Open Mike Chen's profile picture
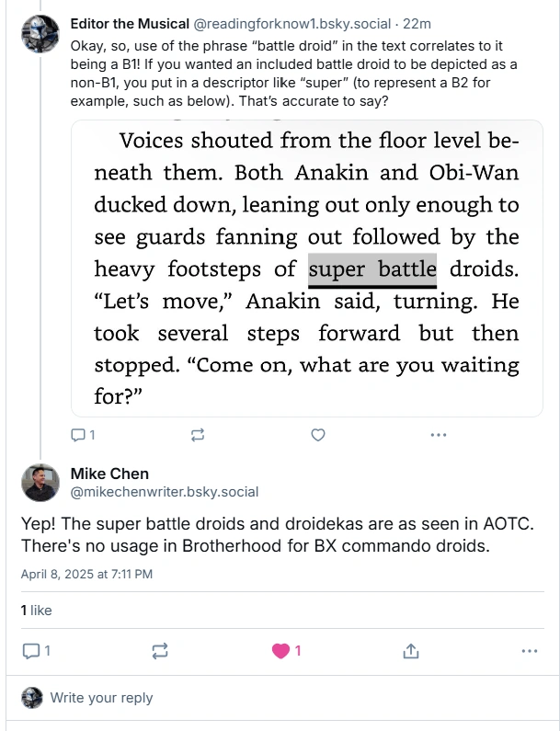560x731 pixels. coord(40,482)
